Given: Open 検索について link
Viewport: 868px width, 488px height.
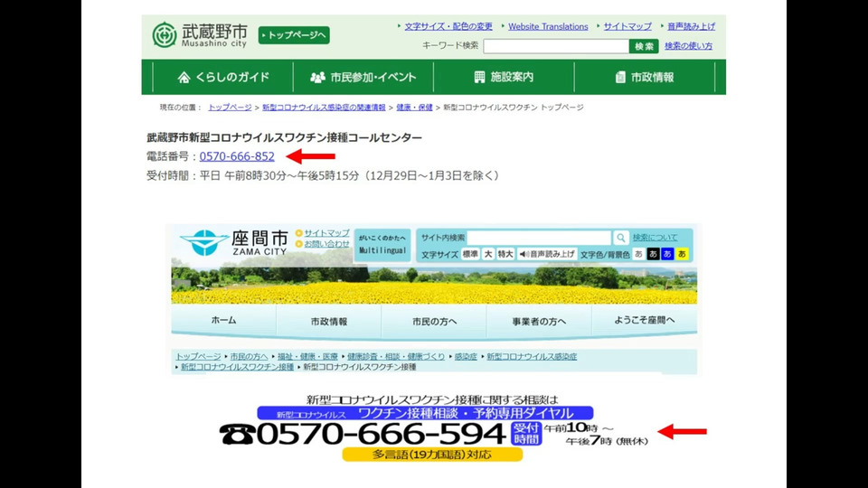Looking at the screenshot, I should [x=655, y=238].
